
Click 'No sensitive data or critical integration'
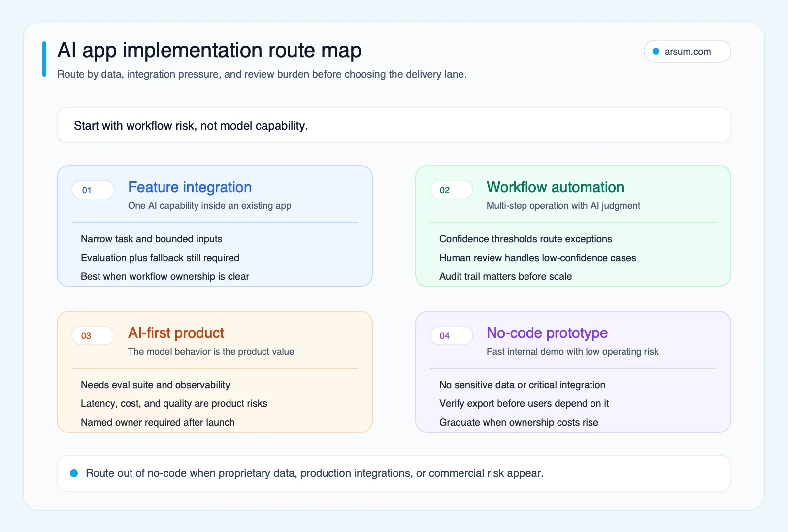click(x=523, y=385)
